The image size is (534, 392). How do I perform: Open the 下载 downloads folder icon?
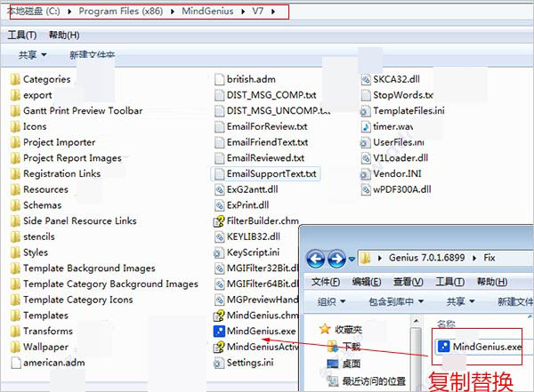[332, 347]
